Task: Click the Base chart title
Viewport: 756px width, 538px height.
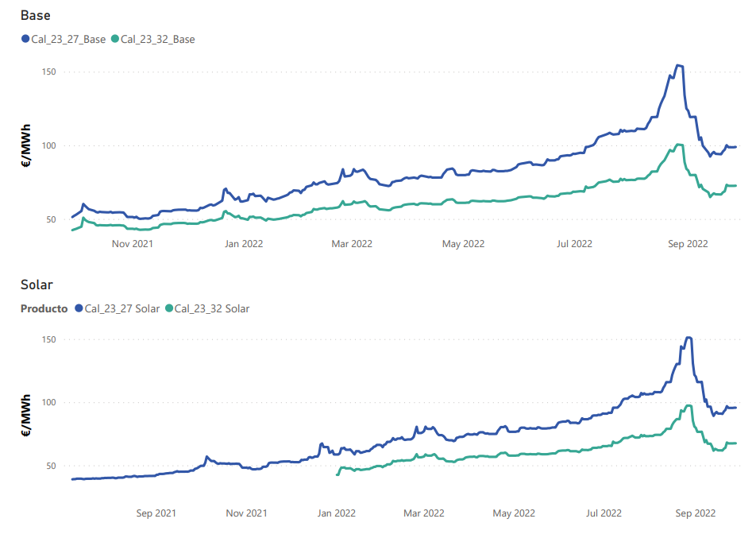Action: pos(36,15)
